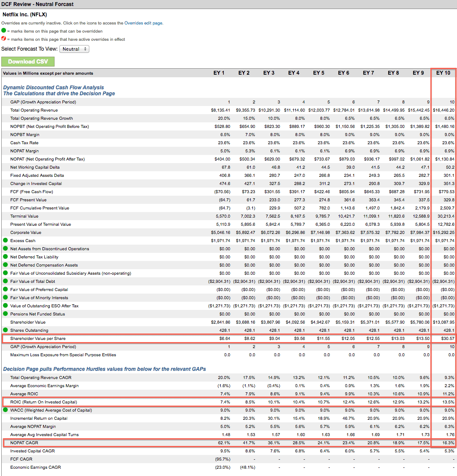Click the 'Shareholder Value per Share' row label
This screenshot has height=476, width=457.
click(38, 339)
